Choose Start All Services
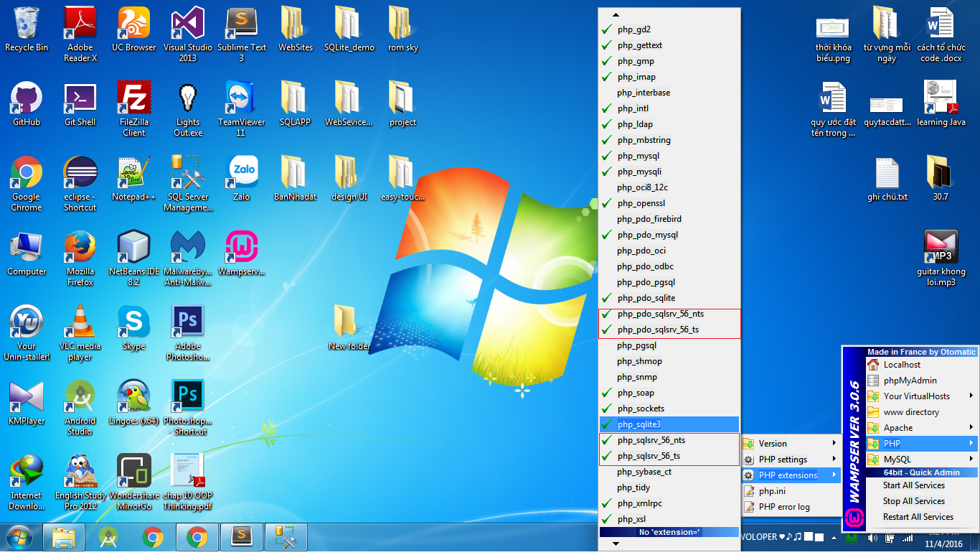Image resolution: width=980 pixels, height=555 pixels. [921, 485]
